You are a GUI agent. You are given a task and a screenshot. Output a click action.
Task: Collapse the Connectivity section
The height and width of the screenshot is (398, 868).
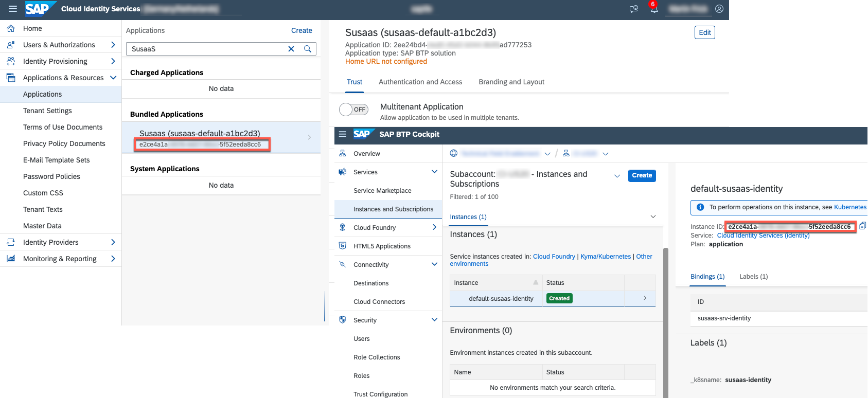click(x=434, y=264)
